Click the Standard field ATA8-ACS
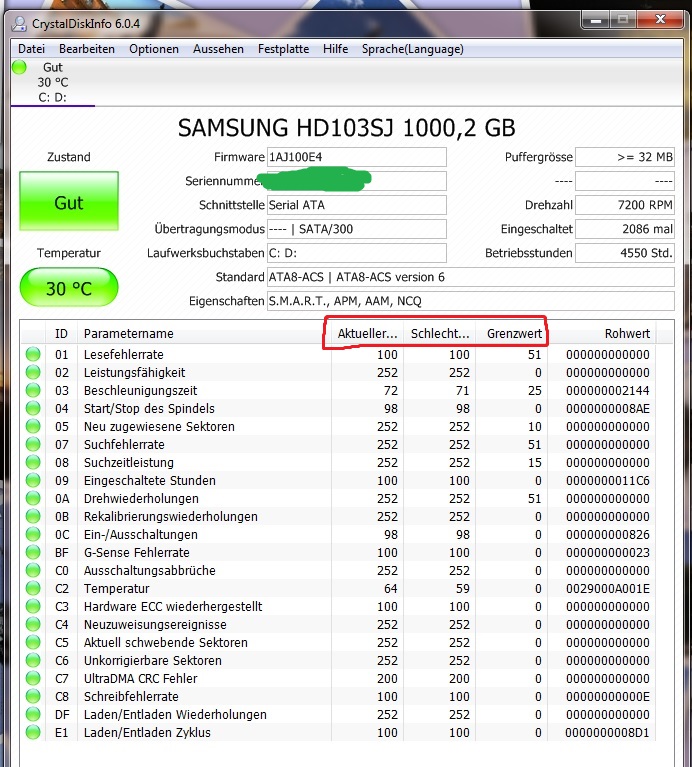 (470, 277)
